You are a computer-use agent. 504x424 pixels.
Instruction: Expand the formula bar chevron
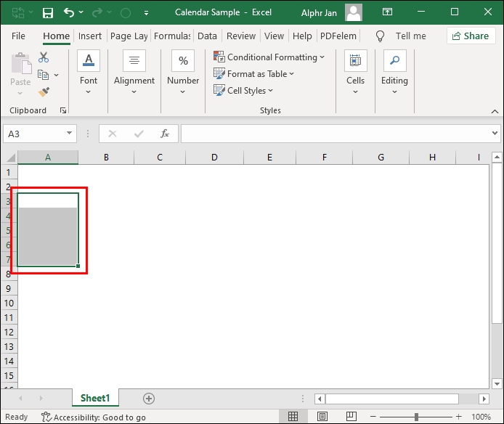pos(495,133)
